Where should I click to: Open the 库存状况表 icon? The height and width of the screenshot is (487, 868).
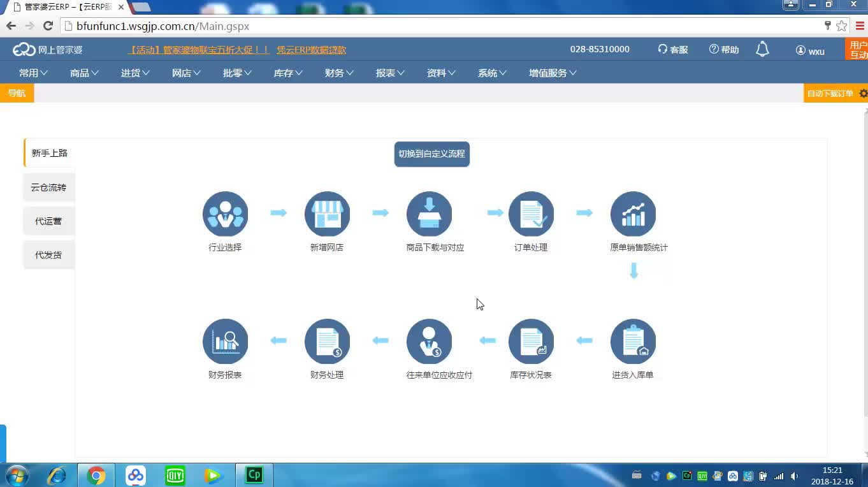[531, 342]
